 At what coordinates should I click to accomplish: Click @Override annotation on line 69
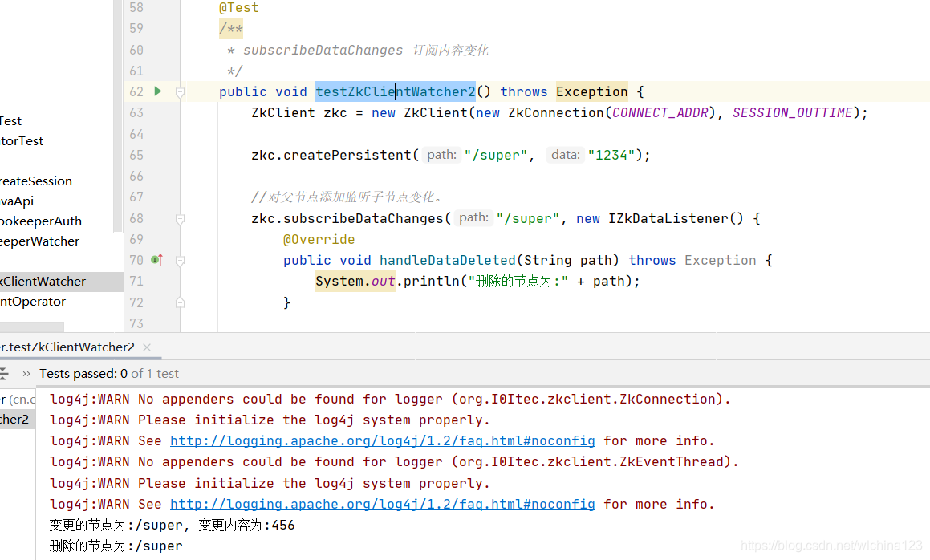pos(319,240)
